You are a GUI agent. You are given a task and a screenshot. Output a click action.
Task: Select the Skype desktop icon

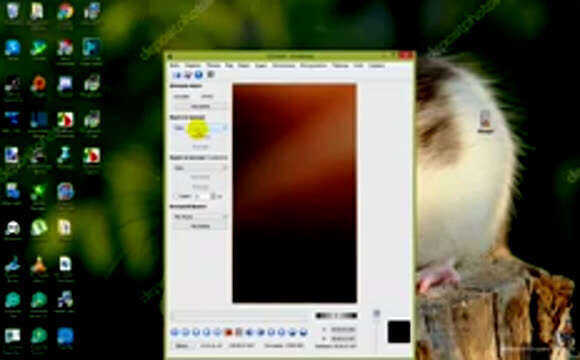tap(12, 48)
